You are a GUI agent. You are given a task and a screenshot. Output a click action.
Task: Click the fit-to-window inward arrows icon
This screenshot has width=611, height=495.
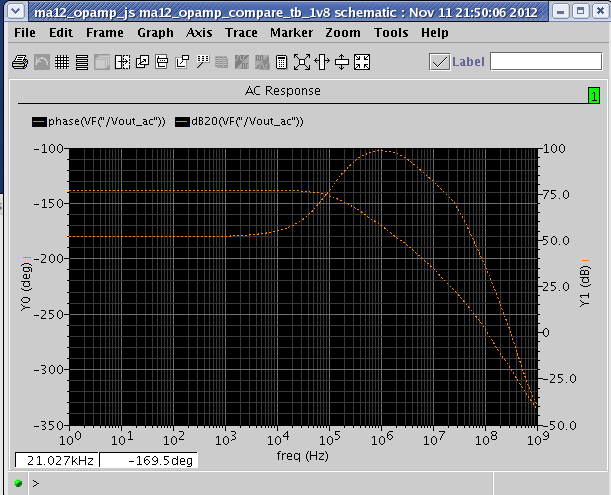[362, 62]
